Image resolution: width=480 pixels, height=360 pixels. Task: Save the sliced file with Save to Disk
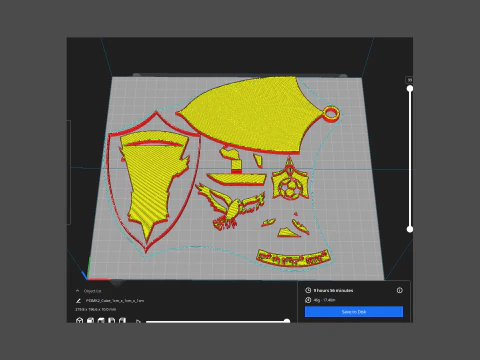(354, 312)
